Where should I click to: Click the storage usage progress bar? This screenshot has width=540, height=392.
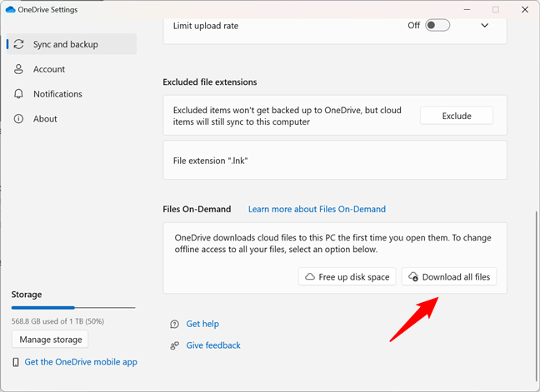(72, 307)
